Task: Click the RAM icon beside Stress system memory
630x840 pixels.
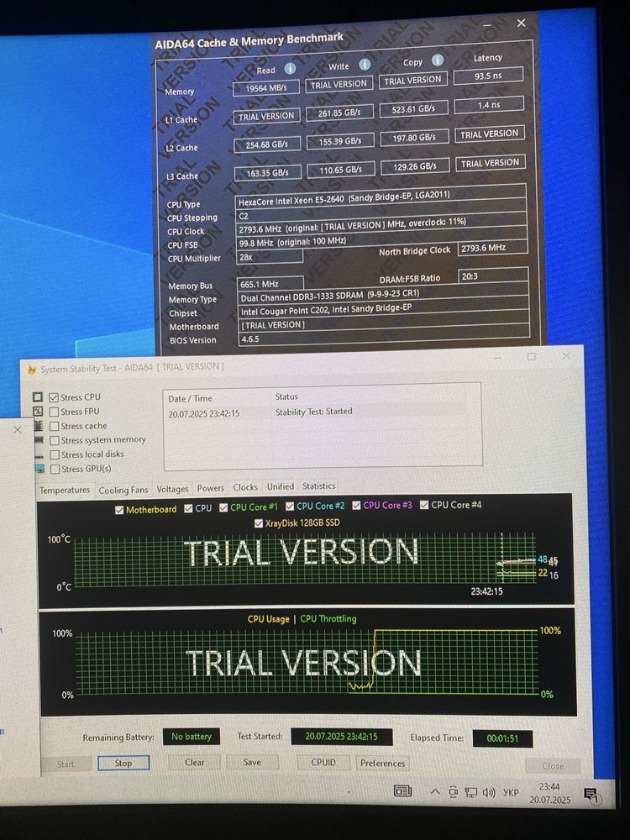Action: tap(39, 440)
